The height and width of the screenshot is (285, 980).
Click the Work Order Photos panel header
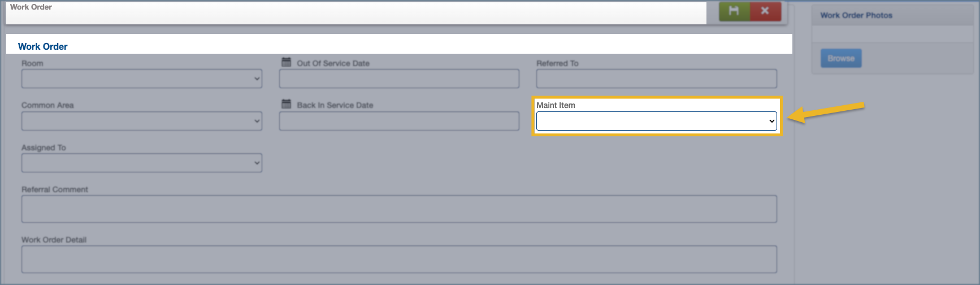pyautogui.click(x=856, y=15)
